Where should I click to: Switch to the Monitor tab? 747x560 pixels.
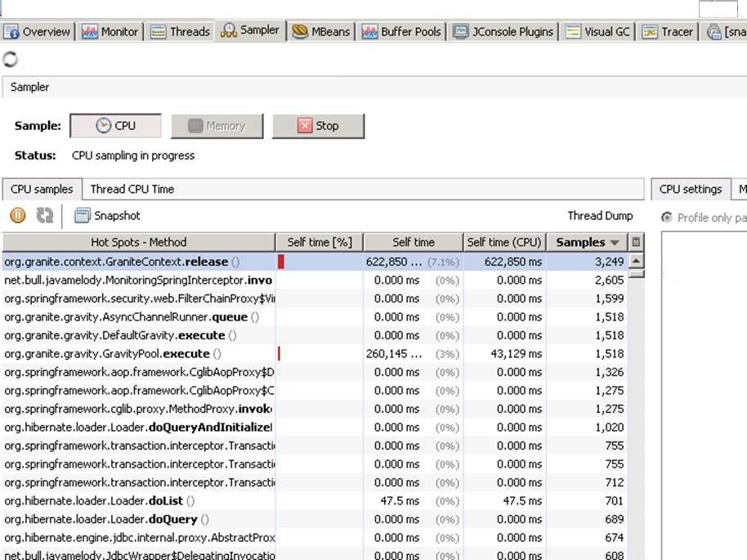(110, 31)
